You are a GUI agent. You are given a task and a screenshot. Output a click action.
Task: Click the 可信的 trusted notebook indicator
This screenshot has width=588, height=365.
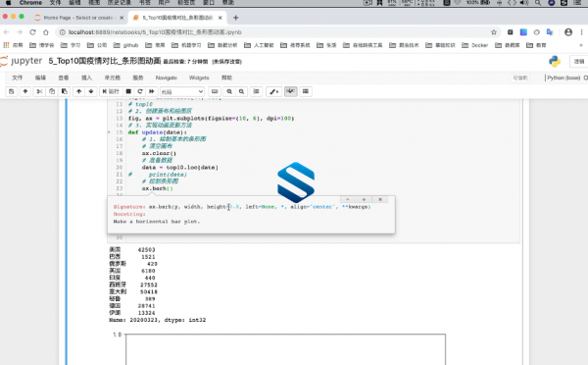coord(520,78)
